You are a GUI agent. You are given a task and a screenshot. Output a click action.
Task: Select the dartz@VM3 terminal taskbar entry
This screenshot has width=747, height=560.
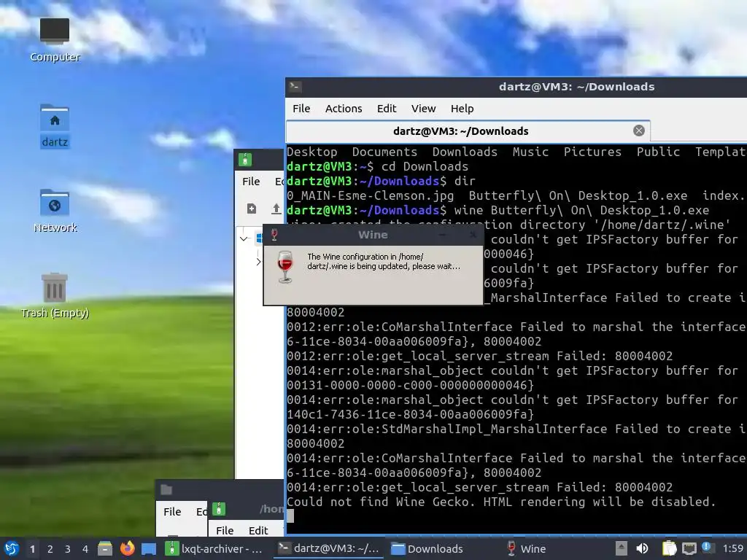tap(329, 548)
